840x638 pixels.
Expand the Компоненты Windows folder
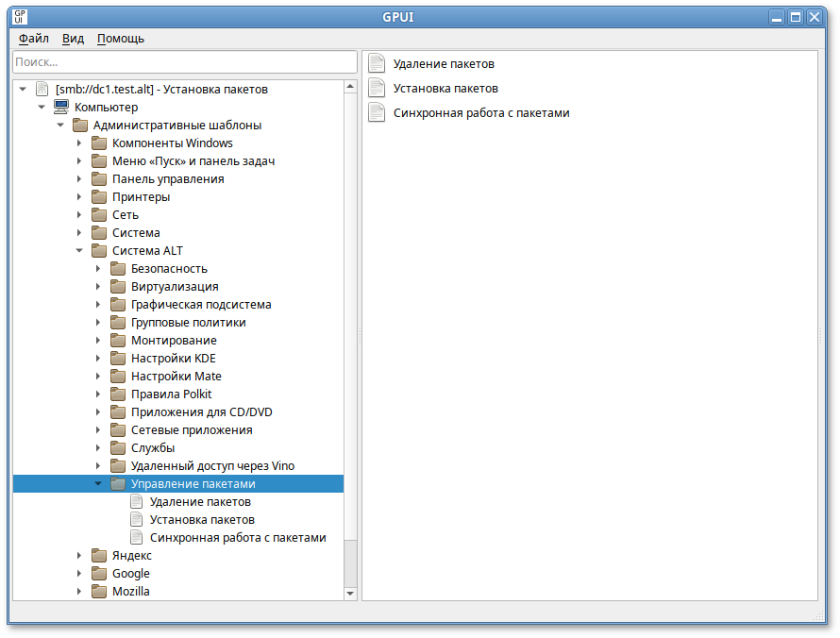point(80,143)
